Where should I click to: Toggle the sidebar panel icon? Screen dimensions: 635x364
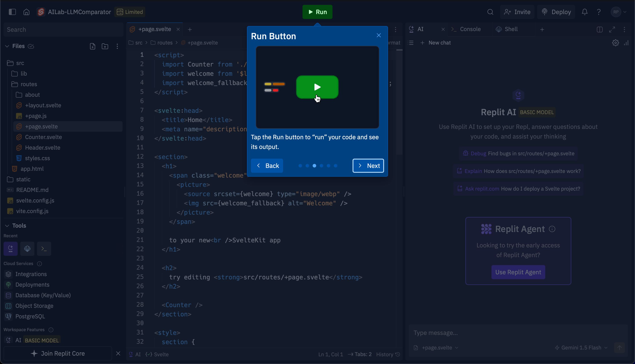pyautogui.click(x=12, y=12)
